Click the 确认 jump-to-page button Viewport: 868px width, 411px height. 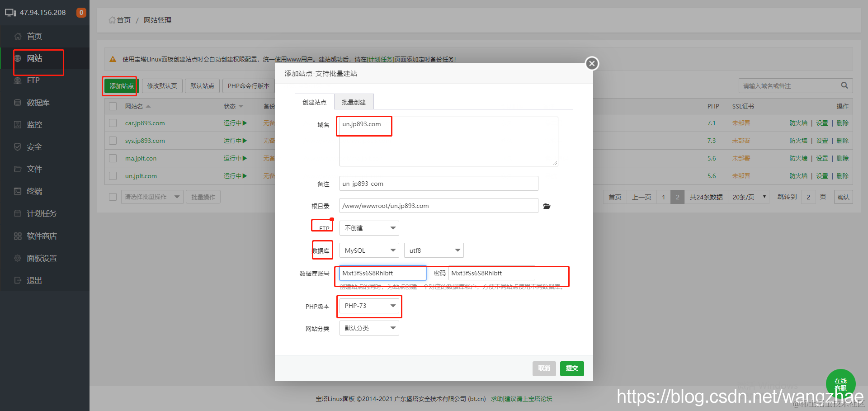click(x=843, y=197)
